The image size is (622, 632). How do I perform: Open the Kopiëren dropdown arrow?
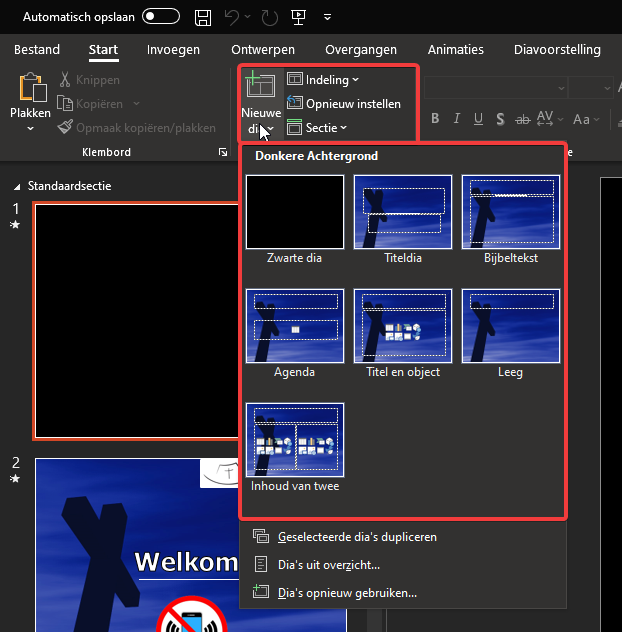pos(137,104)
